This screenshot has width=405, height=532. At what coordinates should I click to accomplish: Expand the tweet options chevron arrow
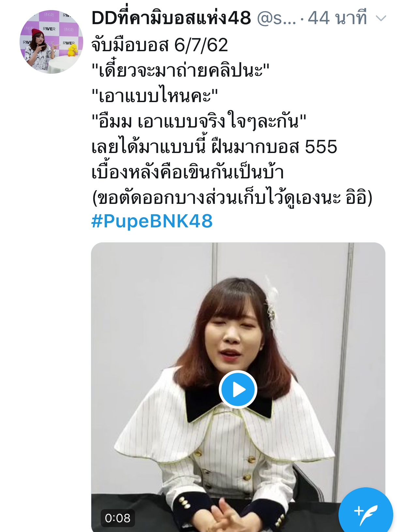pyautogui.click(x=381, y=18)
